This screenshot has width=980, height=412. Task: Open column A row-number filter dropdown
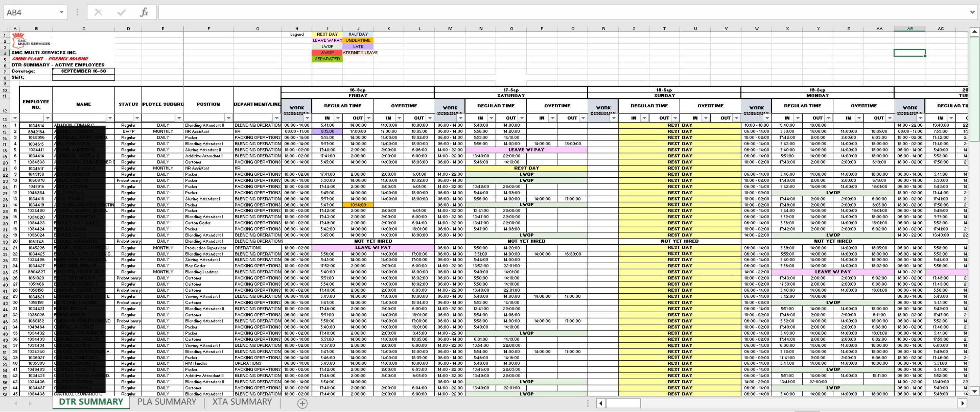[15, 118]
